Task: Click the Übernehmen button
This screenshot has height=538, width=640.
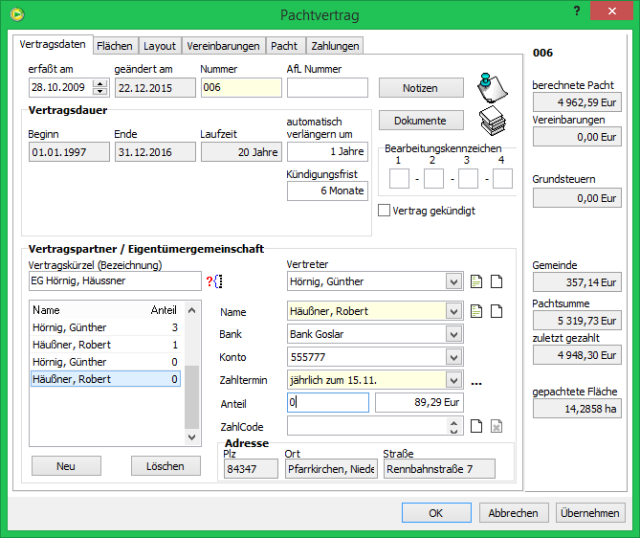Action: point(589,513)
